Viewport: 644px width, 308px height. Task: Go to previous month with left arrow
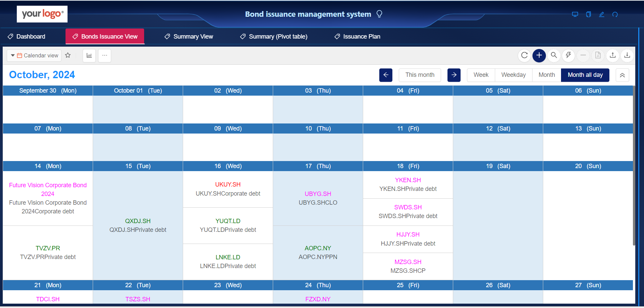(386, 75)
